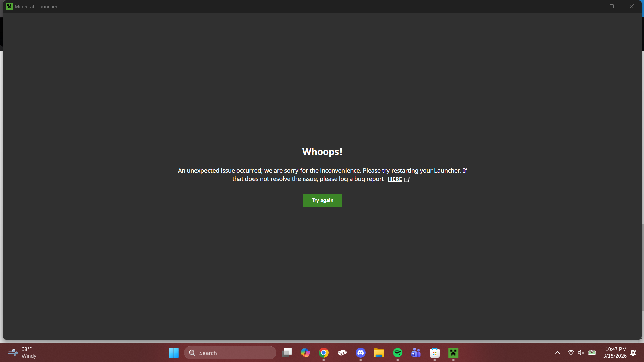
Task: Open Microsoft Store from the taskbar
Action: pos(435,353)
